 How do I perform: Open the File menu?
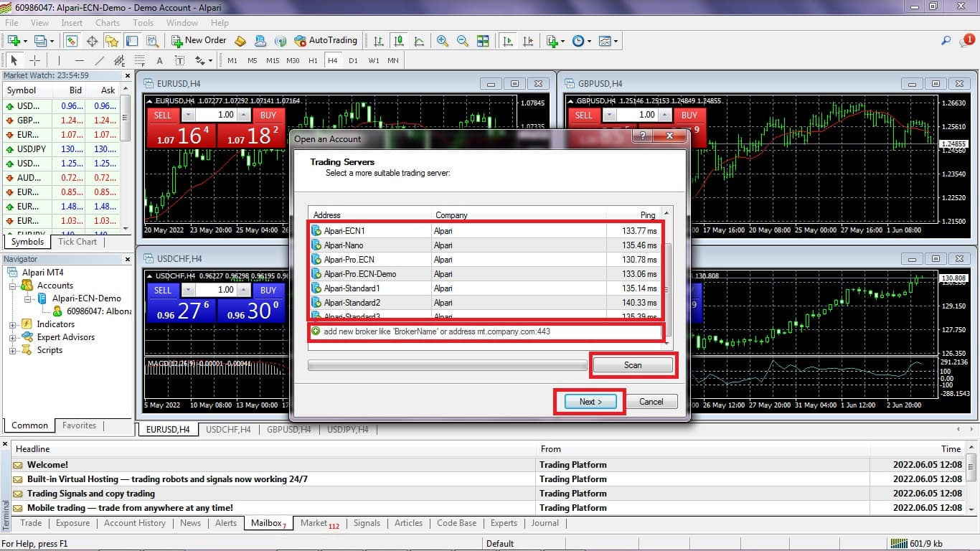(x=11, y=23)
